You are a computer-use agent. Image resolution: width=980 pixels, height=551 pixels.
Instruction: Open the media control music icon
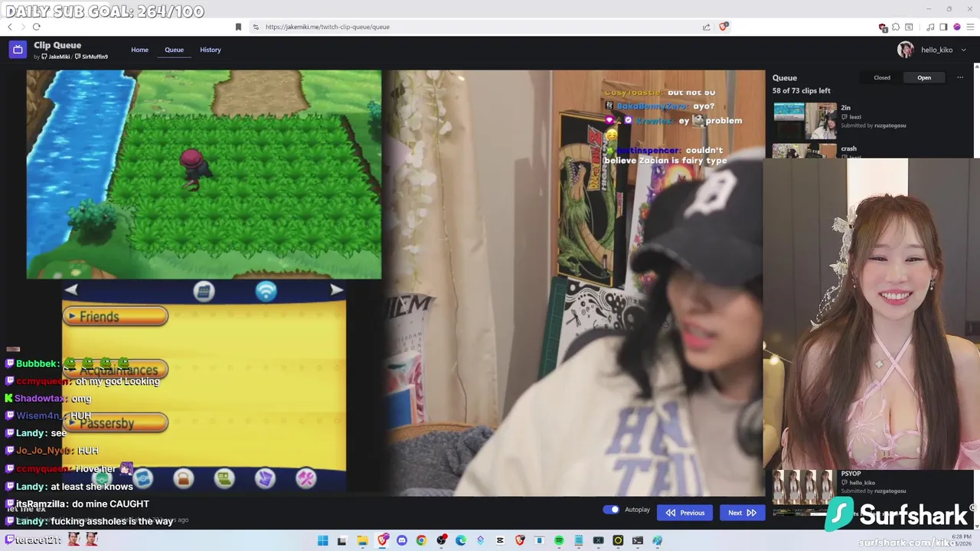tap(930, 27)
